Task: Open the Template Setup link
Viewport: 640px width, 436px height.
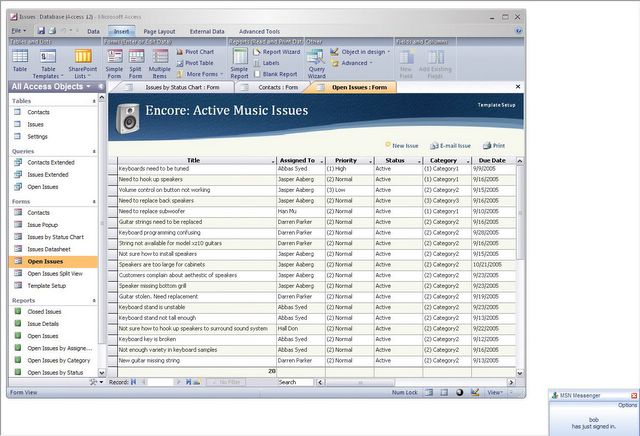Action: (496, 105)
